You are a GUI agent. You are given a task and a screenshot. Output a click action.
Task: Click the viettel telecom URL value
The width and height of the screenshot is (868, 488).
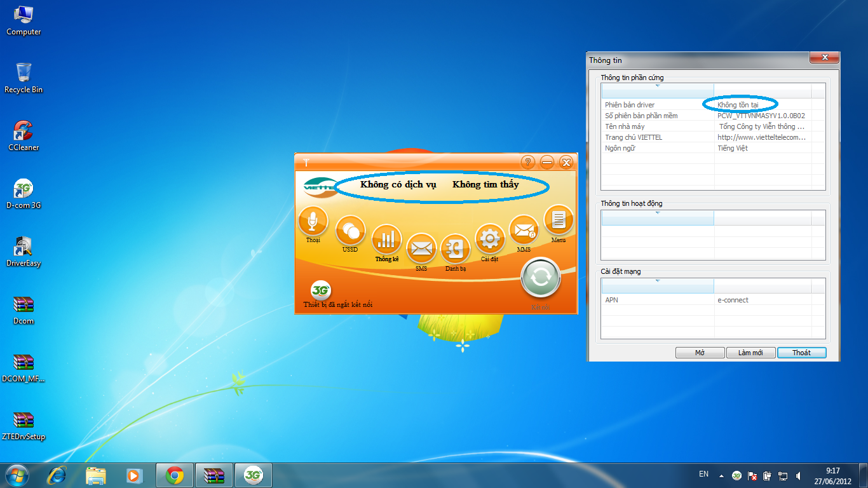coord(761,137)
